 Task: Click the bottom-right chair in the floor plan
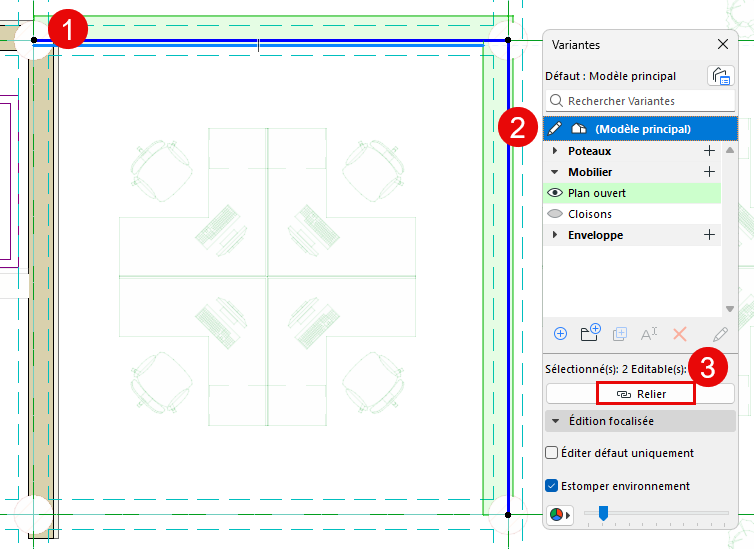[373, 383]
